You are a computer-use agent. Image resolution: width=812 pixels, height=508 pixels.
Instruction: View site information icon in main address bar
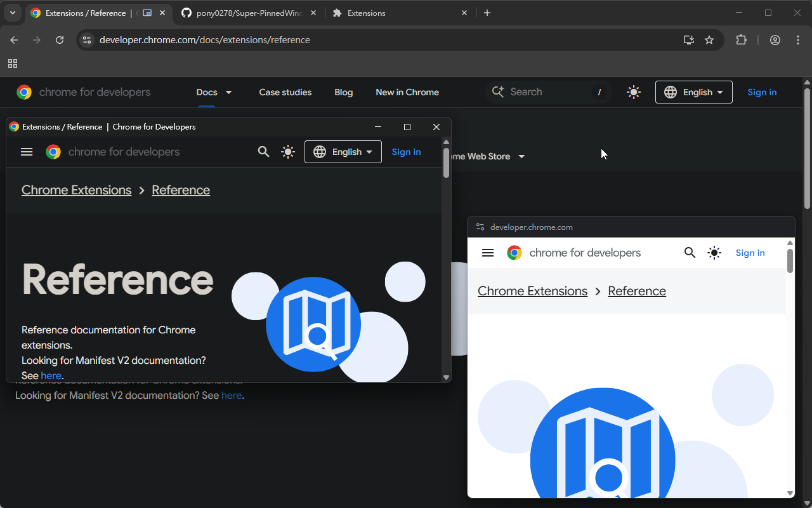tap(88, 40)
